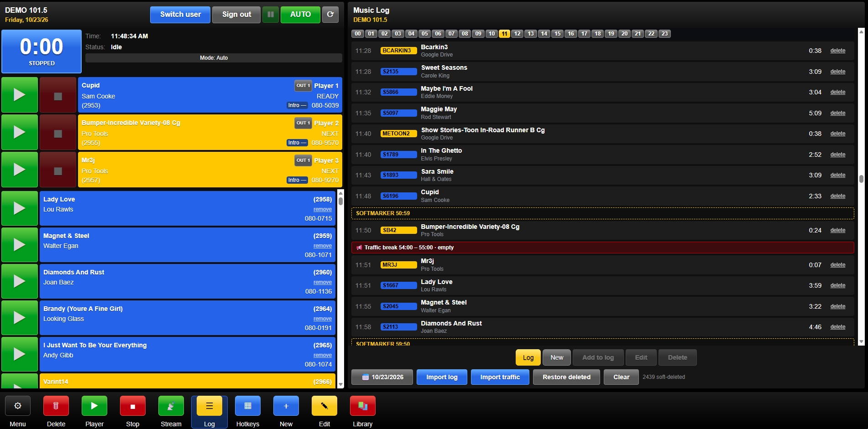This screenshot has width=868, height=429.
Task: Click the Stop icon in bottom toolbar
Action: pos(133,406)
